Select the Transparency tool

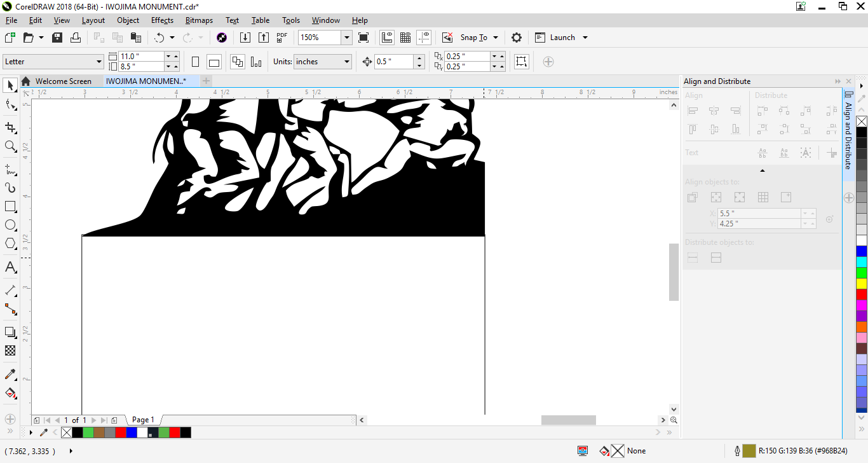11,350
